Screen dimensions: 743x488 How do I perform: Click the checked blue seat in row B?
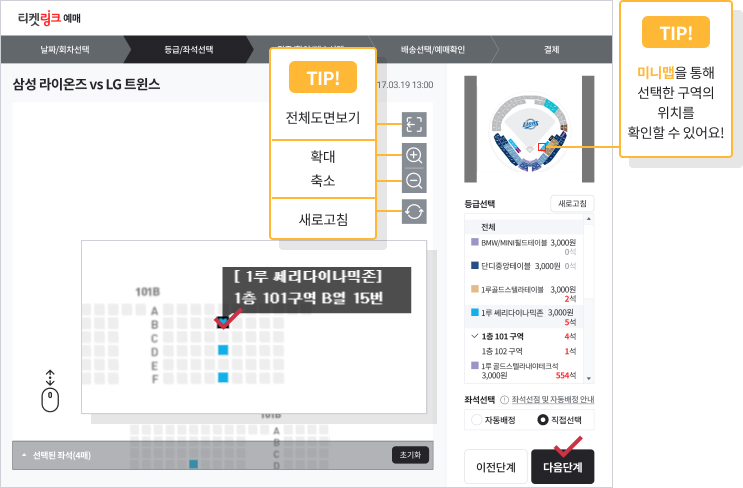[223, 323]
